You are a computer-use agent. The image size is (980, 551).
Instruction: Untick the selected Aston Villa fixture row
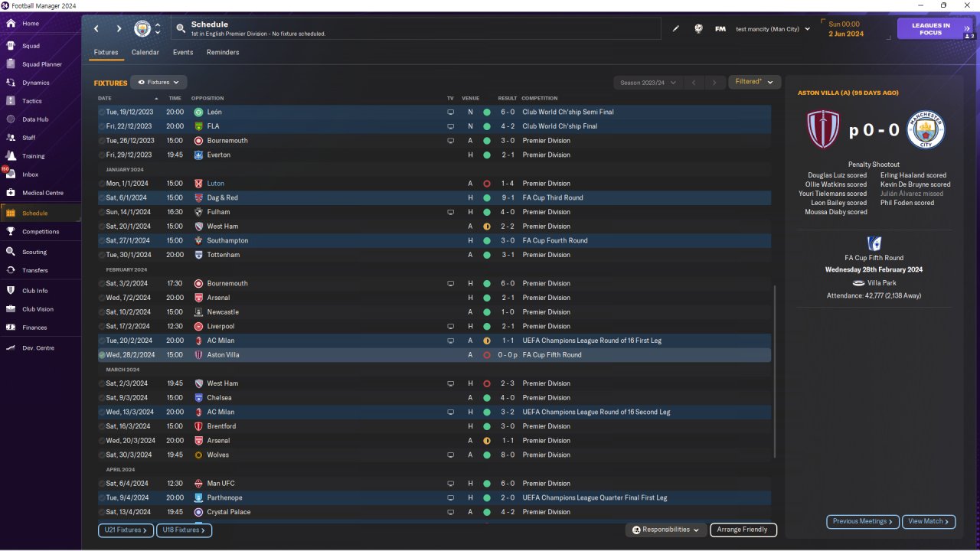tap(102, 355)
